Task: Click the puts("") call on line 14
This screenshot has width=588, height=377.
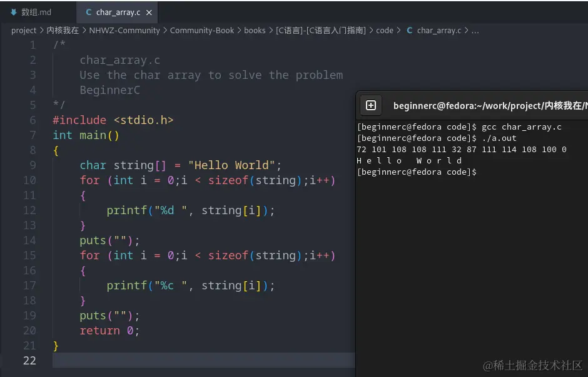Action: tap(109, 240)
